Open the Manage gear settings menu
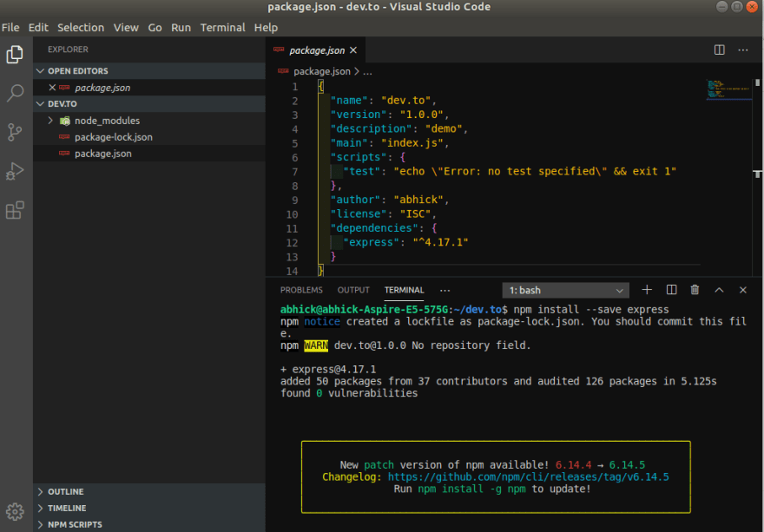The height and width of the screenshot is (532, 764). tap(15, 511)
